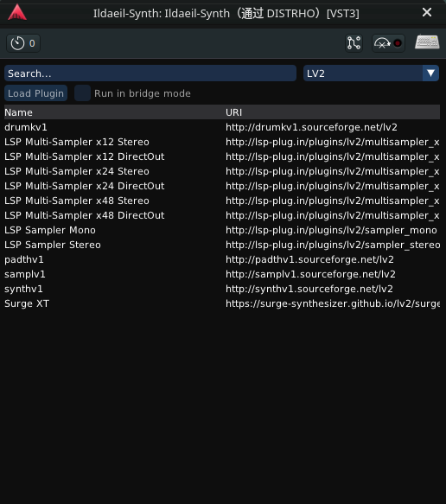This screenshot has width=446, height=504.
Task: Toggle the automation record indicator button
Action: (388, 43)
